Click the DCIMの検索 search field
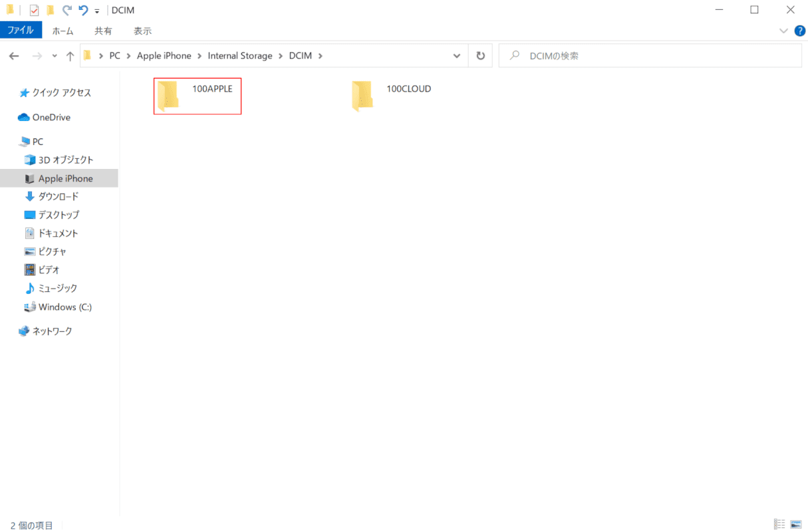Viewport: 808px width, 532px height. tap(650, 56)
